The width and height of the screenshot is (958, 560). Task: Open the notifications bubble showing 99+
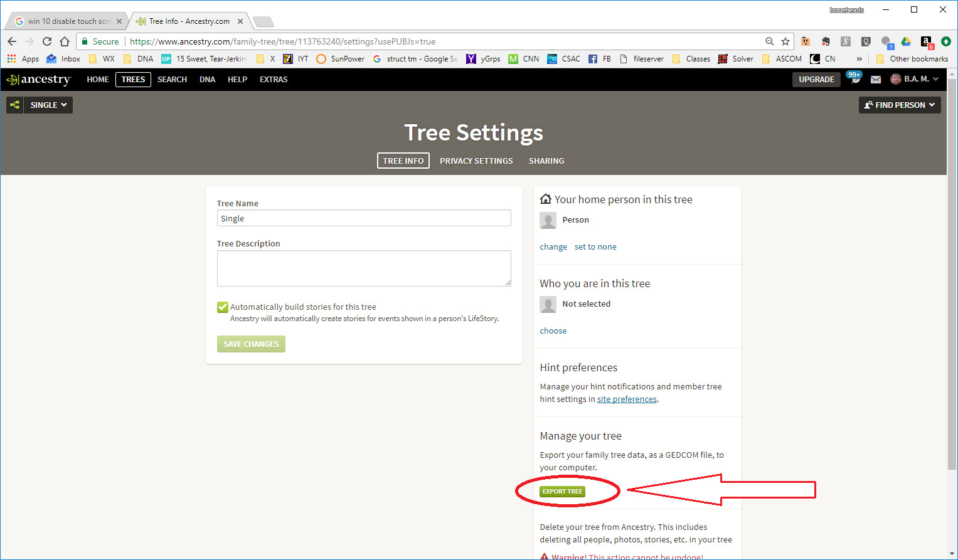[x=854, y=77]
